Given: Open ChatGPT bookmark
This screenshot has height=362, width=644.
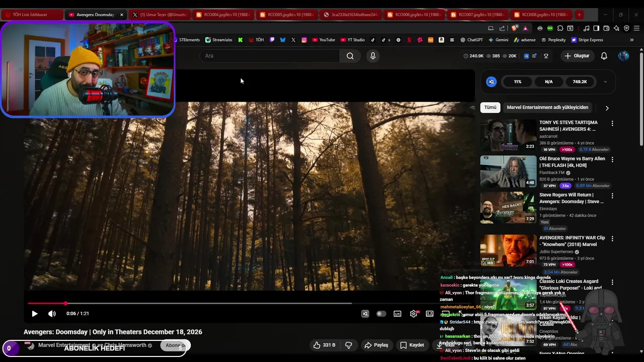Looking at the screenshot, I should click(471, 40).
